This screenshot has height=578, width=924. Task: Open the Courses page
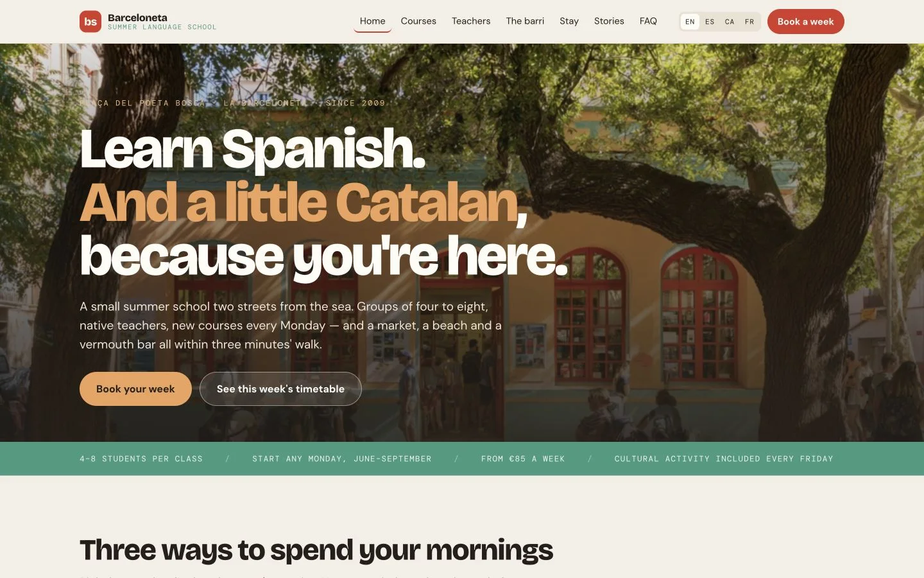418,21
